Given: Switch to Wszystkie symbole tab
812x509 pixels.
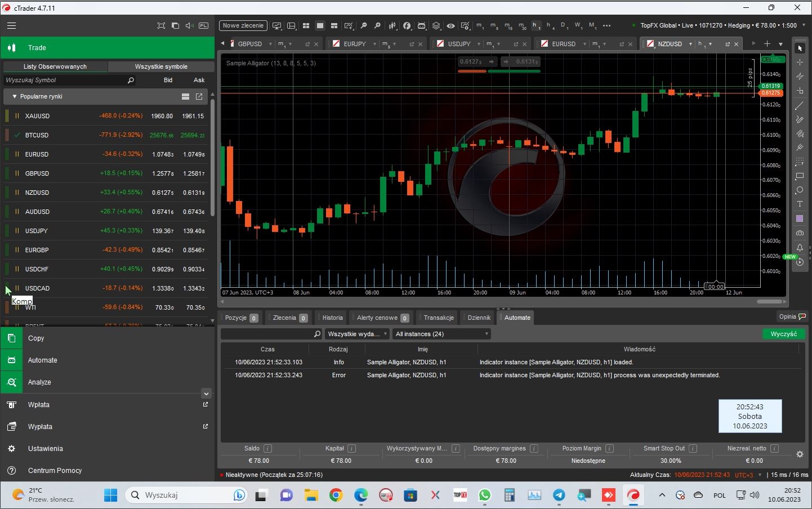Looking at the screenshot, I should (x=161, y=66).
